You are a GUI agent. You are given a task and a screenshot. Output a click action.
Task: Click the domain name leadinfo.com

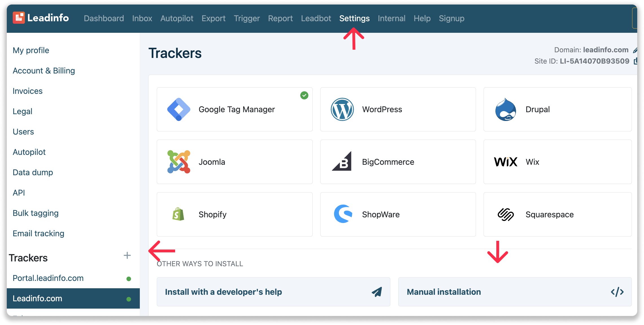tap(606, 50)
